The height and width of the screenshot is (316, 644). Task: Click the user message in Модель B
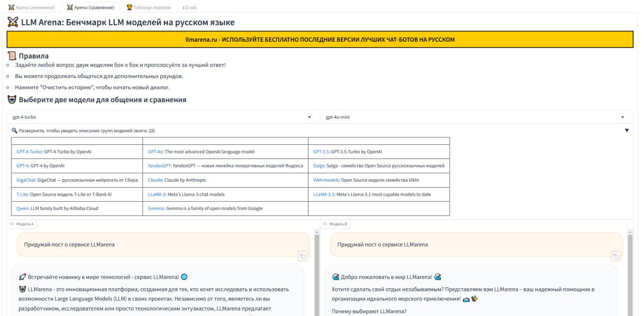point(476,245)
